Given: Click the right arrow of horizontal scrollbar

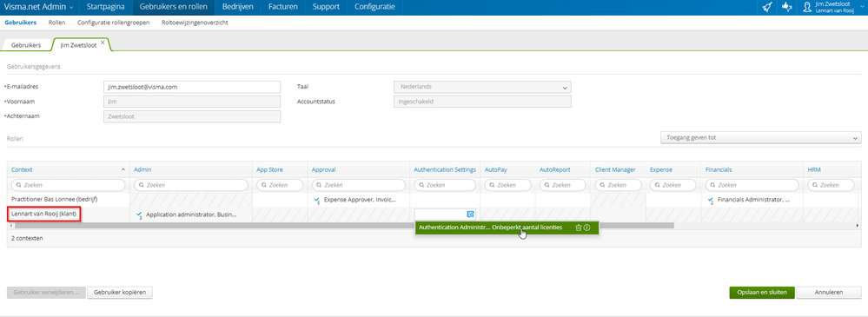Looking at the screenshot, I should 858,226.
